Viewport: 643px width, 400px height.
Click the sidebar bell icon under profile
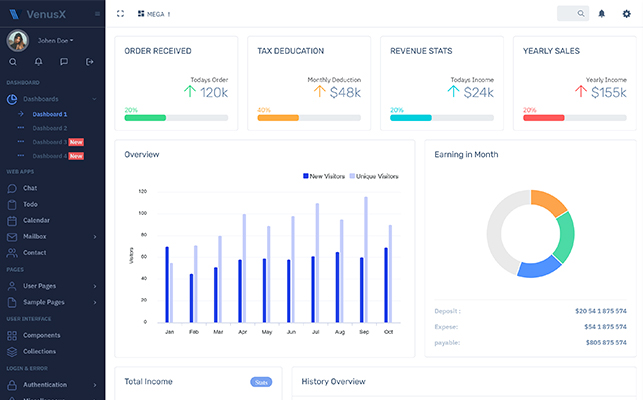(x=39, y=62)
